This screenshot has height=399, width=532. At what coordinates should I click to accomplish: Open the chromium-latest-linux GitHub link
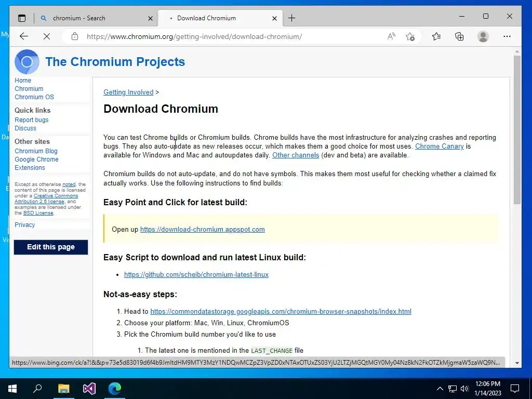(196, 274)
